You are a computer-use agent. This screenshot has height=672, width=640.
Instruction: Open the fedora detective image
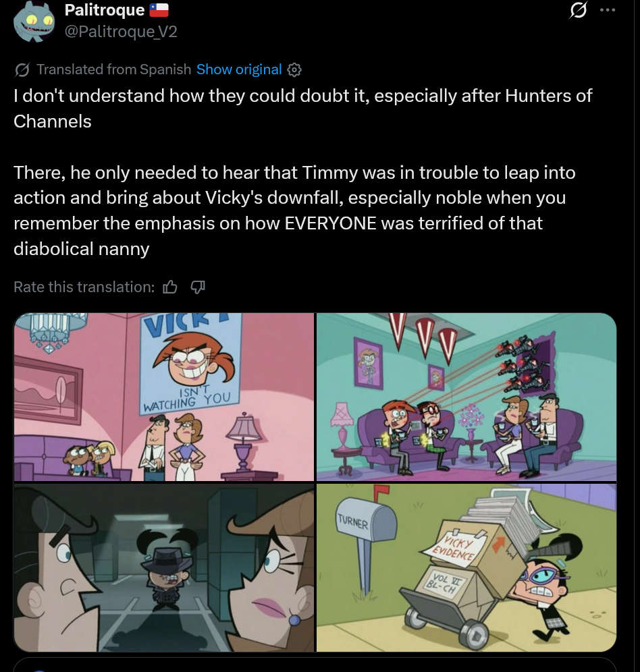(x=164, y=567)
